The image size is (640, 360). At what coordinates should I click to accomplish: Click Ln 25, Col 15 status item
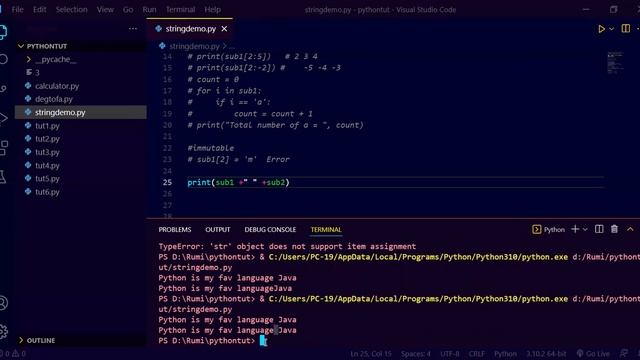click(371, 354)
